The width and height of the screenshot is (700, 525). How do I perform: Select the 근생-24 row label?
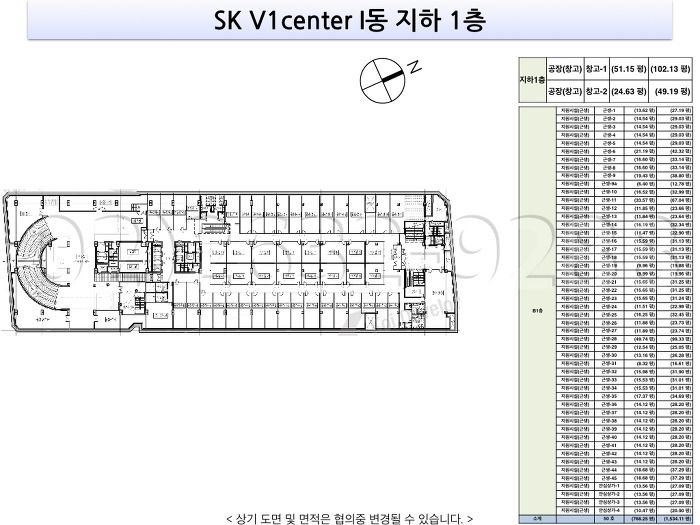point(609,307)
